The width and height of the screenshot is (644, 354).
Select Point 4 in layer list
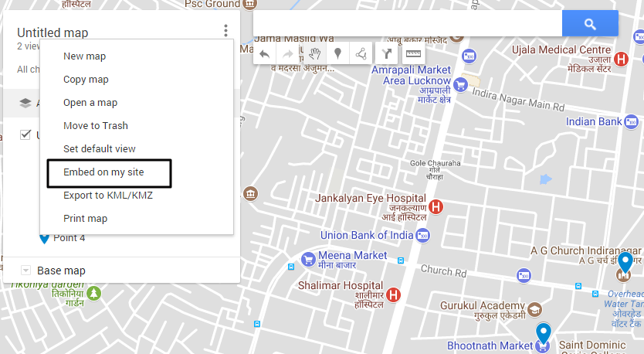[x=69, y=238]
